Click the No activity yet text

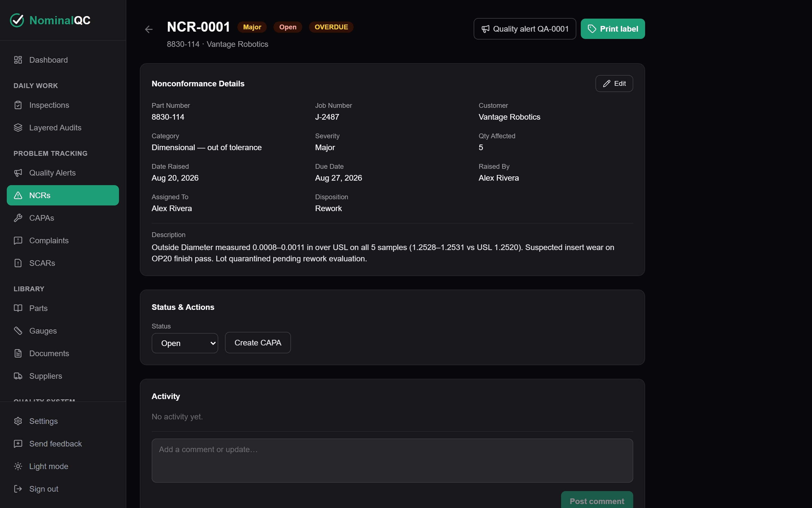coord(177,417)
